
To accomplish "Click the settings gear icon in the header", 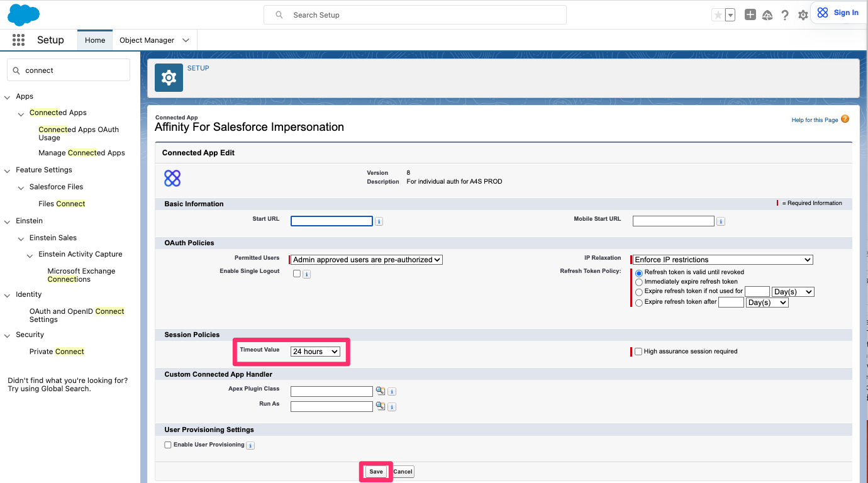I will coord(803,14).
